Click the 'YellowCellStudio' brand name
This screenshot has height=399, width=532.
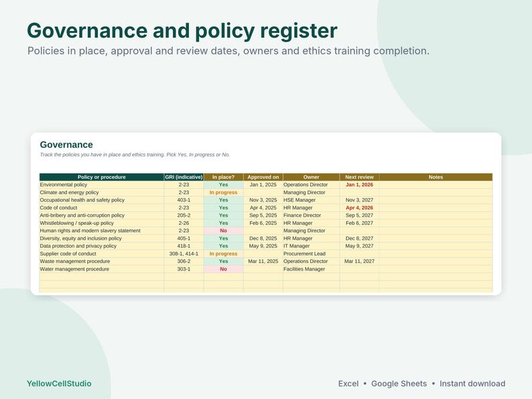(59, 384)
